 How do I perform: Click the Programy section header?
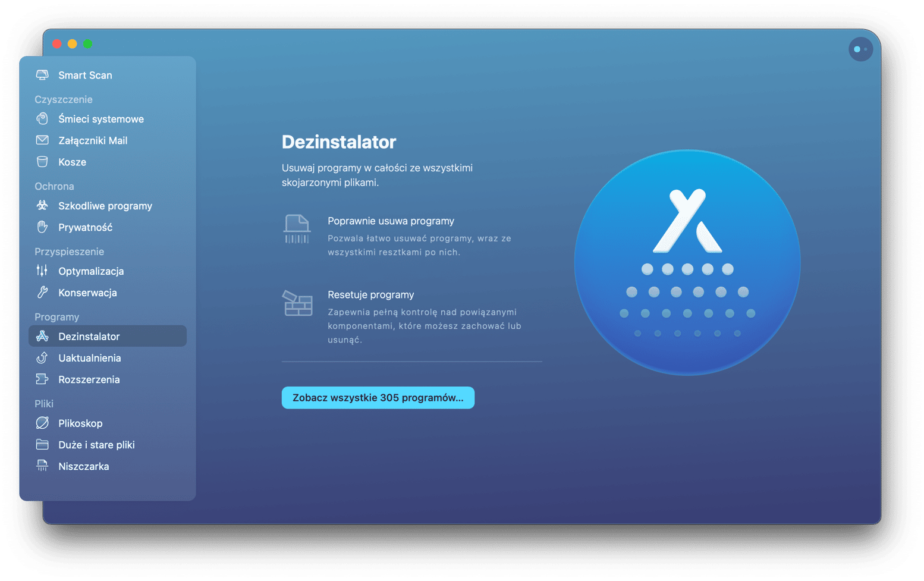point(56,317)
